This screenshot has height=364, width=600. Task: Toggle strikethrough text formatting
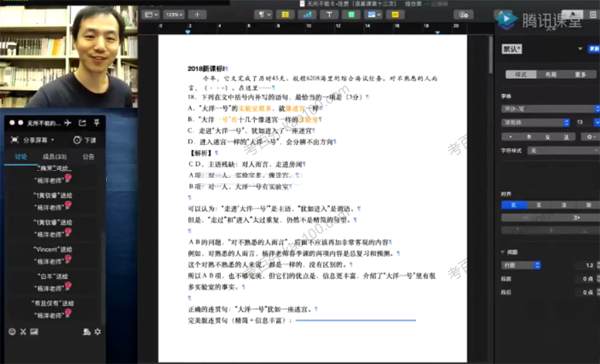(566, 137)
